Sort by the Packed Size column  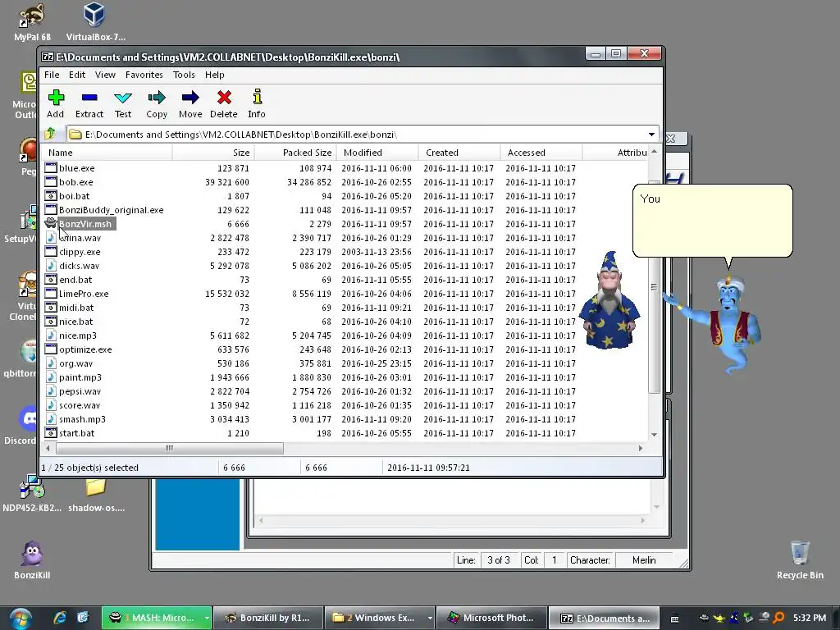tap(295, 152)
